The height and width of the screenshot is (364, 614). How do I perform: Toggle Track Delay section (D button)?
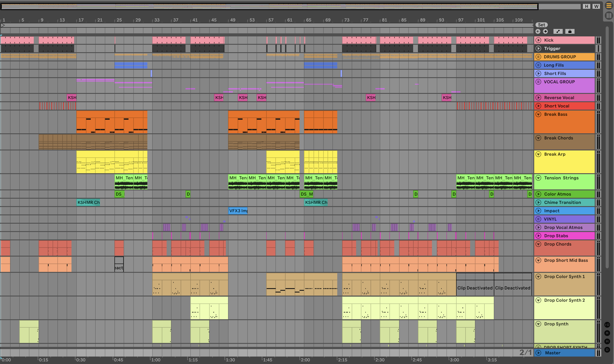[607, 350]
